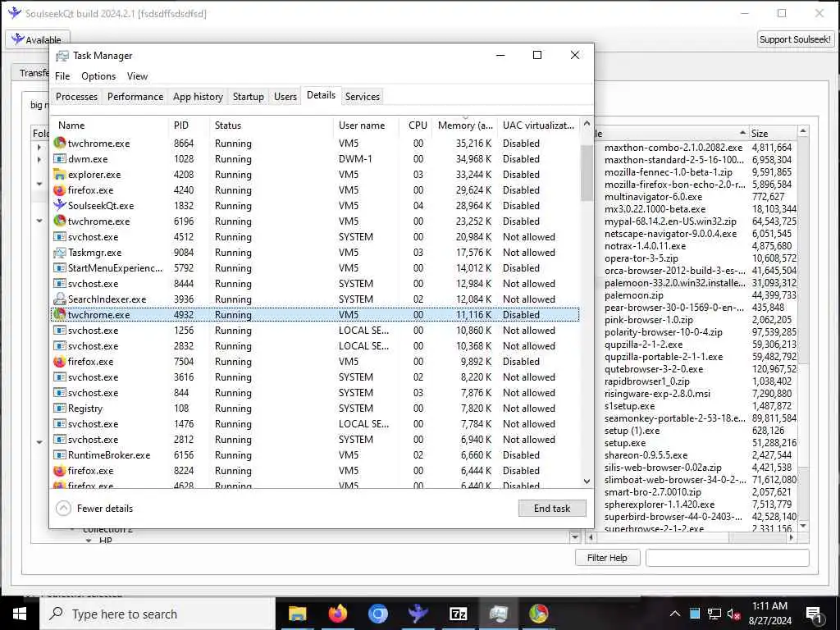Click End task button

coord(552,509)
